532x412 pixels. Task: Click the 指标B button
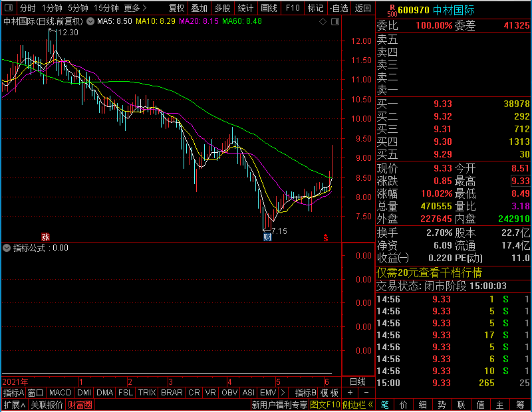306,393
